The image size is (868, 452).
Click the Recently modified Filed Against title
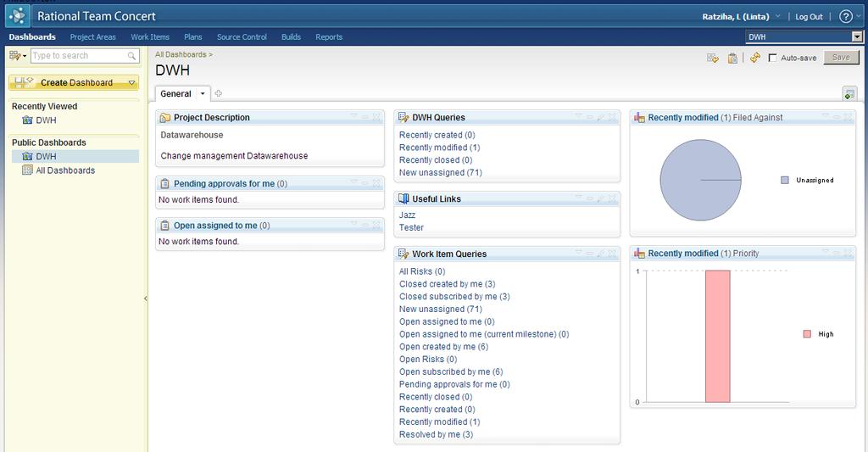coord(715,117)
